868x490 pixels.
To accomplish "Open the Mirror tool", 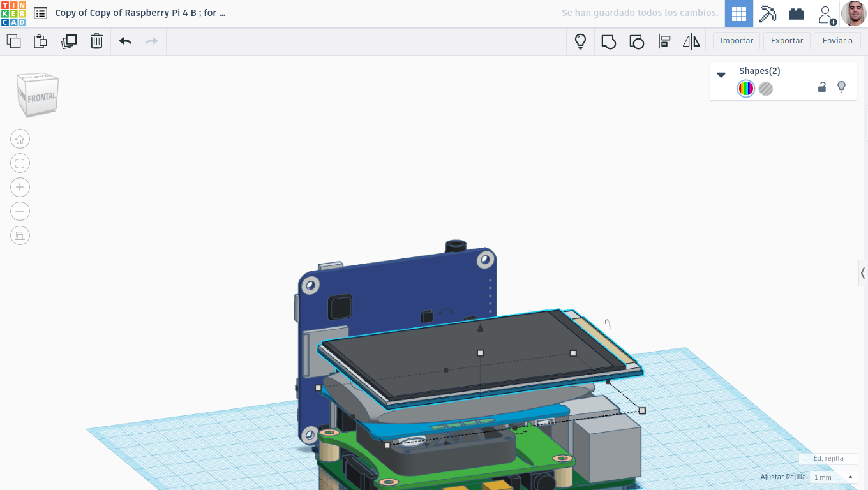I will pyautogui.click(x=691, y=42).
